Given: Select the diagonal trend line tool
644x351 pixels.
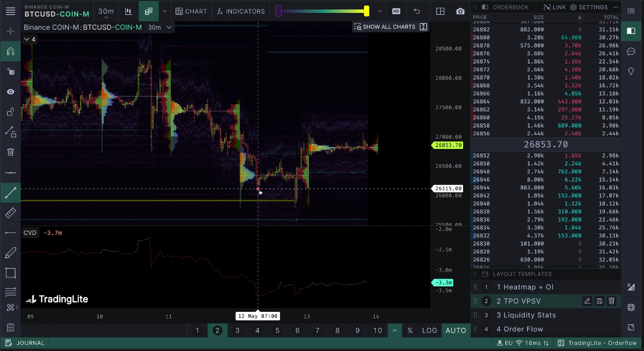Looking at the screenshot, I should (11, 193).
